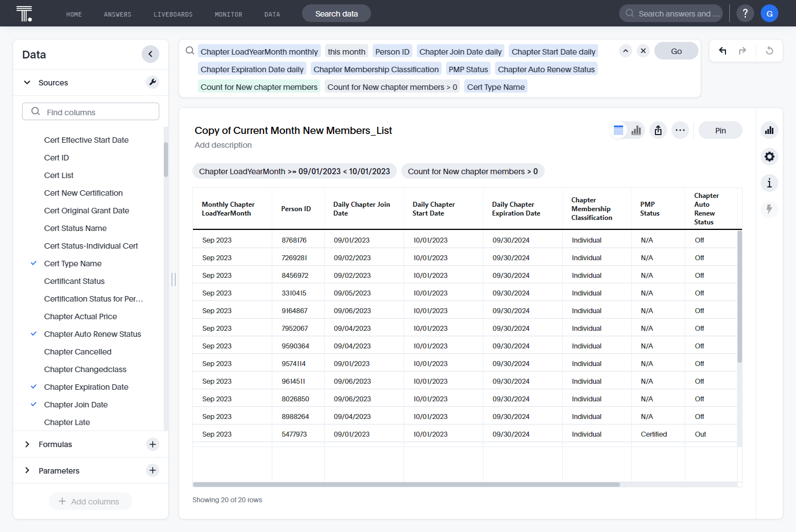
Task: Open the settings gear sidebar icon
Action: click(x=770, y=157)
